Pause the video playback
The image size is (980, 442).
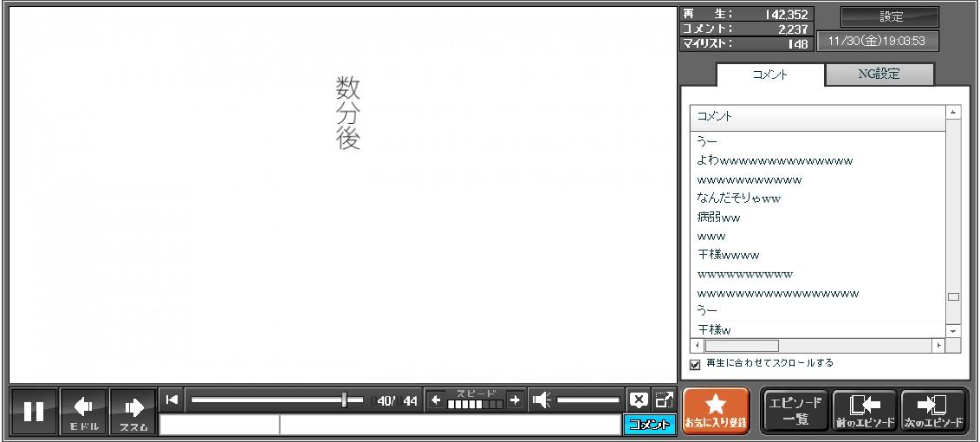[34, 411]
